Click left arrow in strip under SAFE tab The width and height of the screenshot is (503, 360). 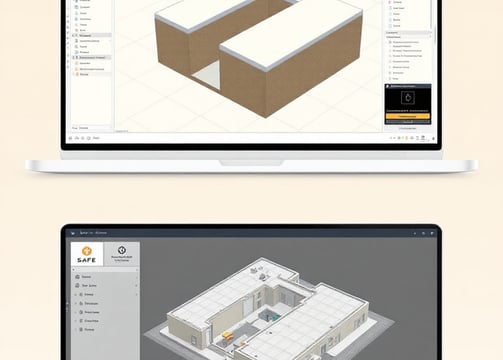tap(74, 269)
